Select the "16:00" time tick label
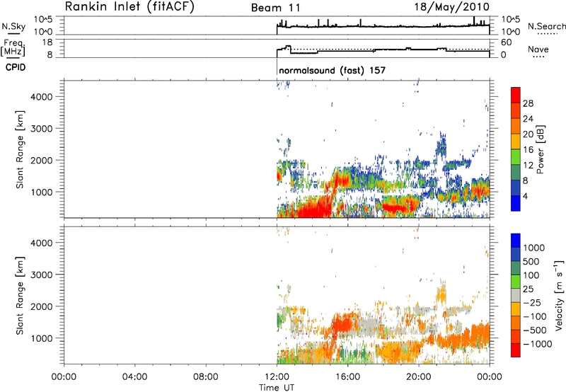The width and height of the screenshot is (566, 392). [347, 377]
